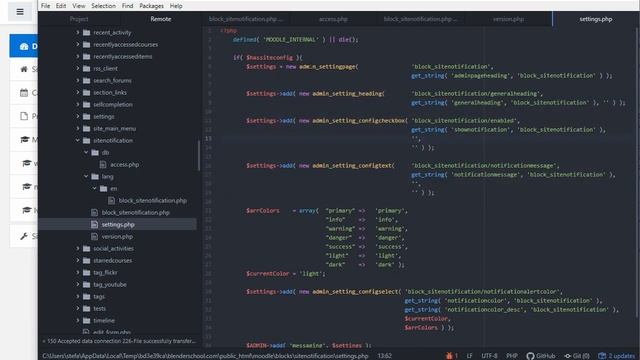Click the Dashboard gauge icon in Moodle sidebar

click(24, 46)
